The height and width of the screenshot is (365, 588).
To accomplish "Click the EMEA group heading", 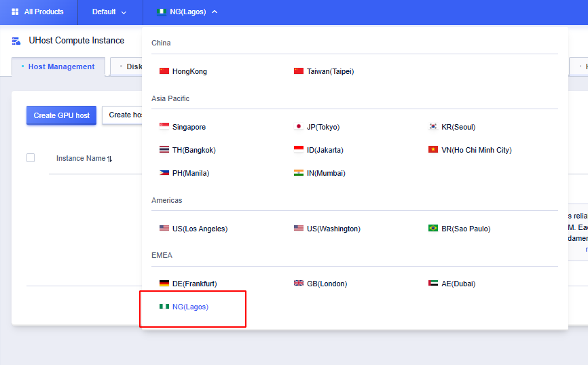I will [x=162, y=255].
